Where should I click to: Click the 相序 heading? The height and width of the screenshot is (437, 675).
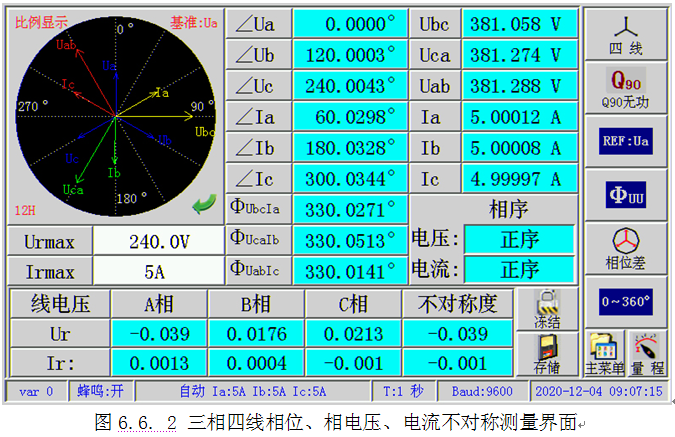click(x=508, y=209)
